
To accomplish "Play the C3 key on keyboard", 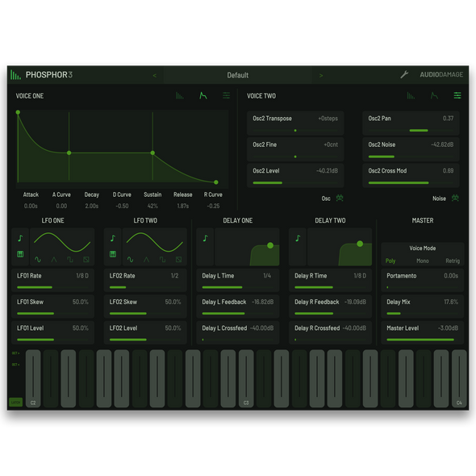I will point(246,378).
